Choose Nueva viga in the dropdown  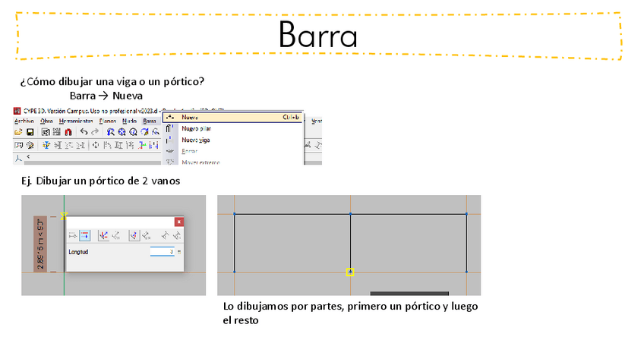(194, 140)
